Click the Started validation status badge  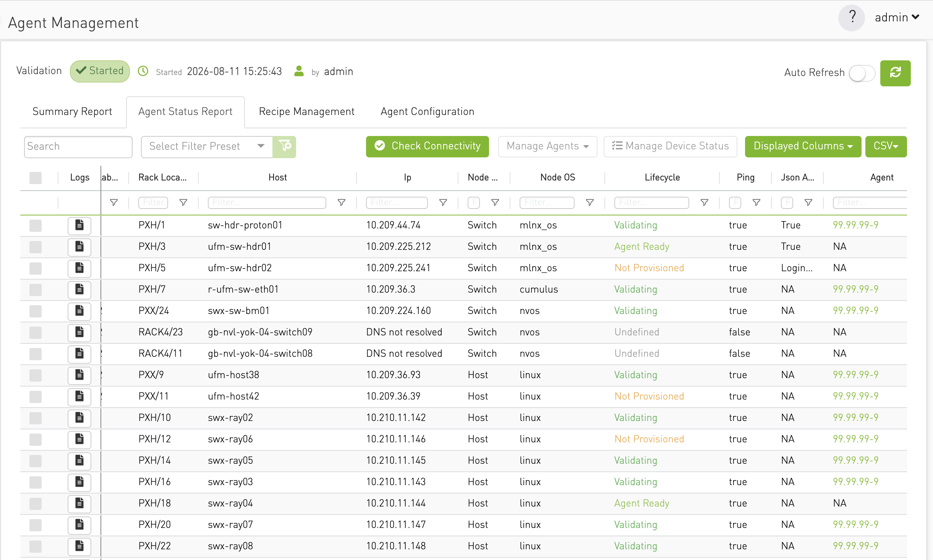100,71
